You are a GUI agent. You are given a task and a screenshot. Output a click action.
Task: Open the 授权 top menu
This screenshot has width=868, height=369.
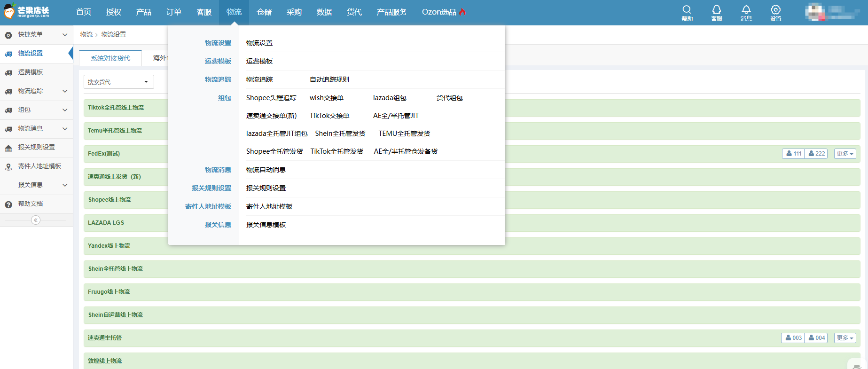coord(114,12)
